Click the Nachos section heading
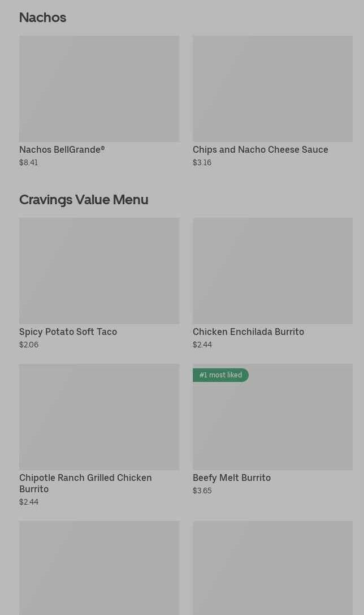This screenshot has width=364, height=615. point(42,18)
